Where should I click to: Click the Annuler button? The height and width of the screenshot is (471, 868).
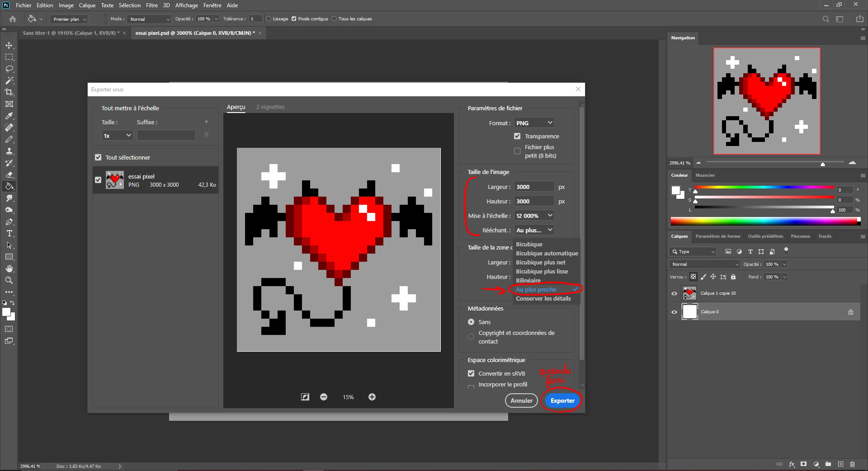521,400
